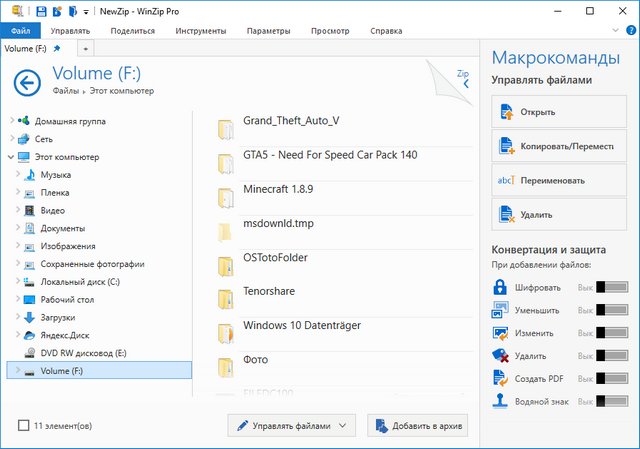Click the save icon in title bar
Screen dimensions: 640x449
coord(41,11)
